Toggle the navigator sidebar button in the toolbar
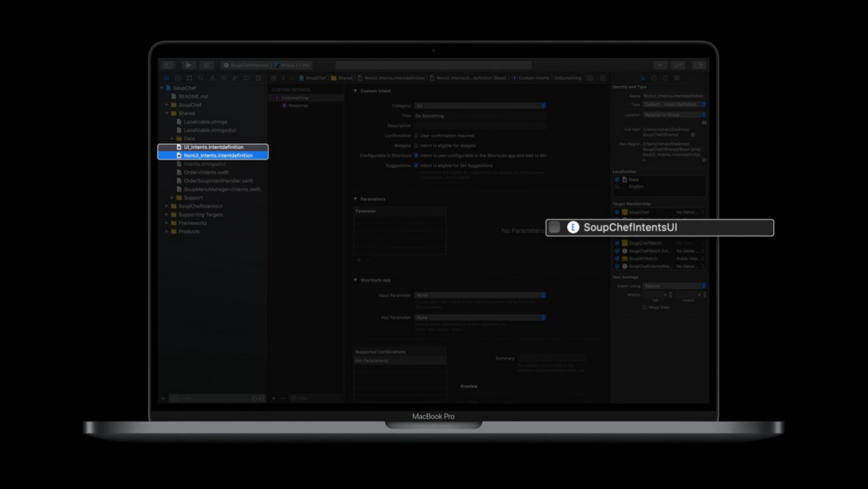This screenshot has width=868, height=489. pyautogui.click(x=168, y=65)
